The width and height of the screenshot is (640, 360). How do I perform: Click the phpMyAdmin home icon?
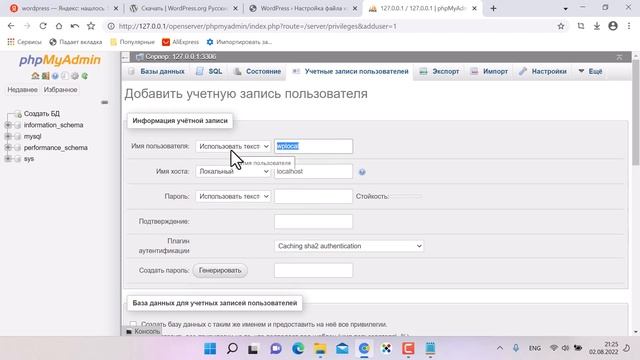pos(35,76)
